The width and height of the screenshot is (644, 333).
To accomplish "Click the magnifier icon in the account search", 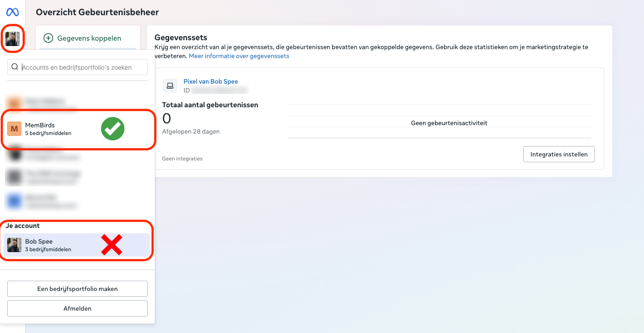I will click(15, 67).
